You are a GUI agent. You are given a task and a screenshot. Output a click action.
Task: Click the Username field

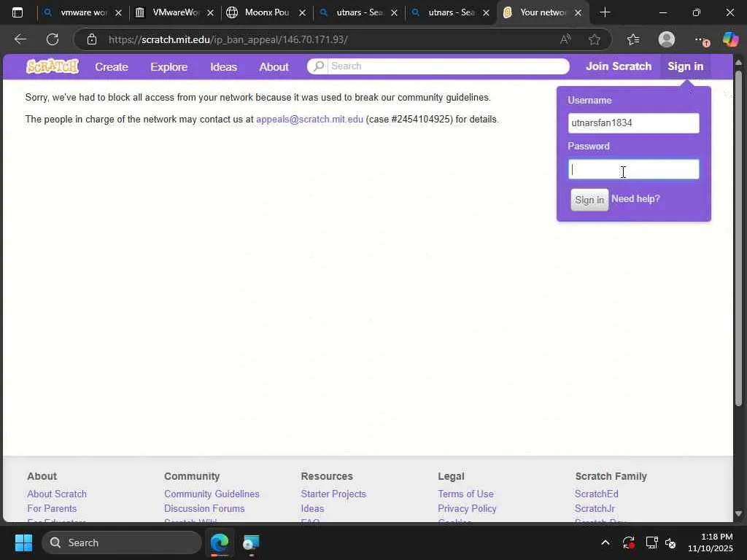634,122
